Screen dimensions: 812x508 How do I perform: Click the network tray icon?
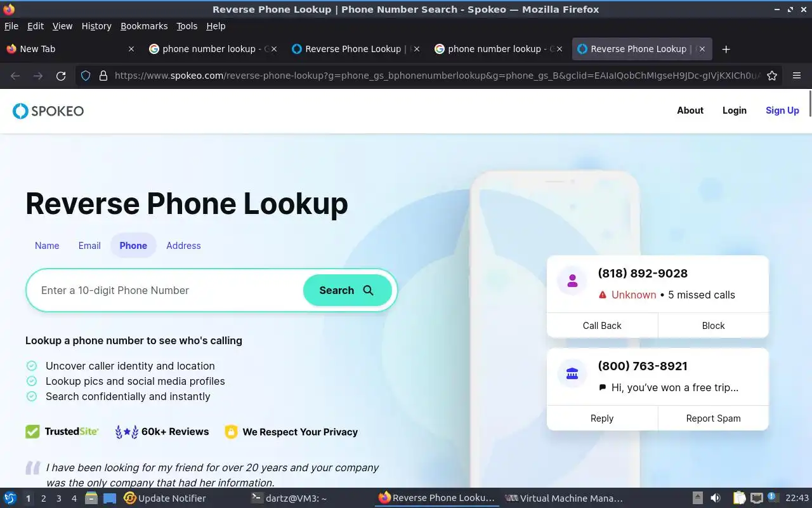pyautogui.click(x=756, y=498)
